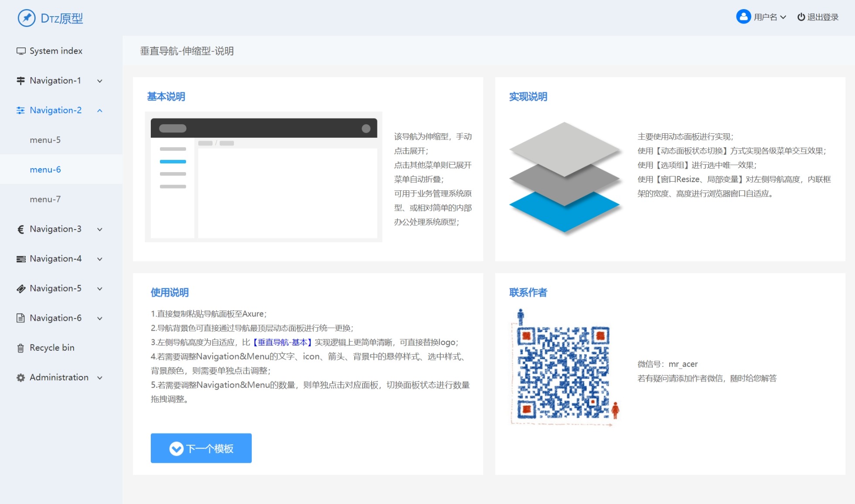Open the System index menu item
The width and height of the screenshot is (855, 504).
(x=61, y=51)
